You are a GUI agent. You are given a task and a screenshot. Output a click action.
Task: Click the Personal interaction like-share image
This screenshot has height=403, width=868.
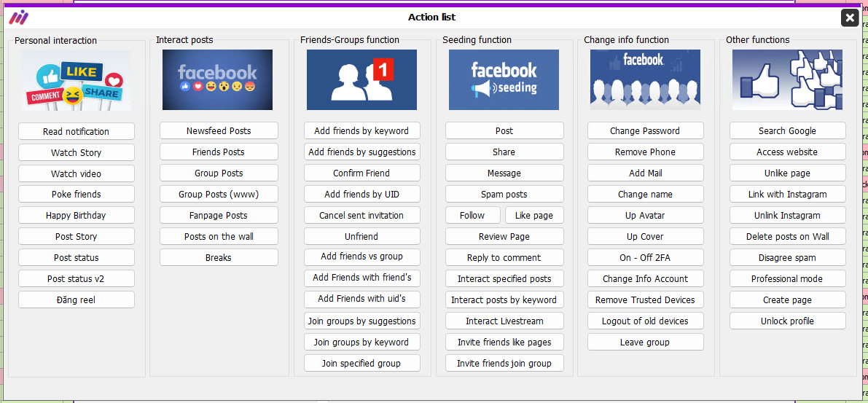point(77,80)
